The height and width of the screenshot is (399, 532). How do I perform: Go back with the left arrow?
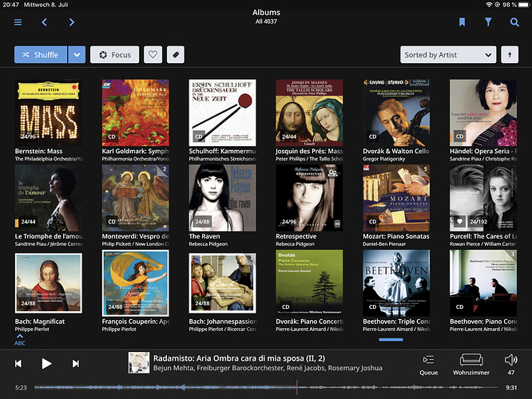[45, 22]
